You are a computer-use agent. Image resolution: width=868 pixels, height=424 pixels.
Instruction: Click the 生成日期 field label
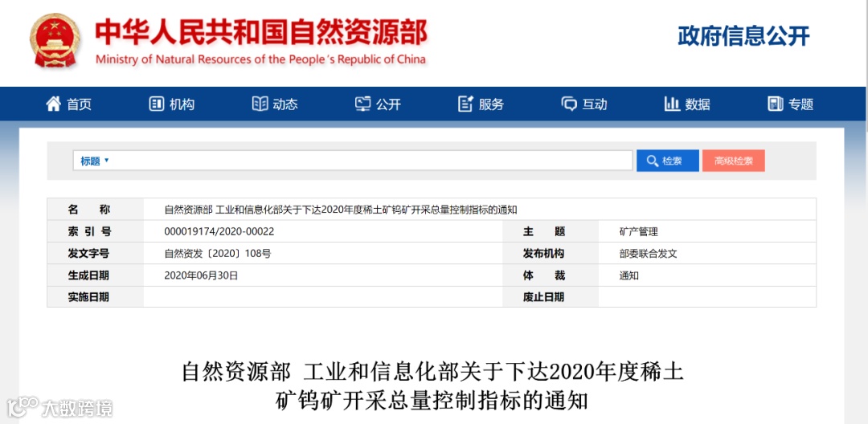point(88,275)
